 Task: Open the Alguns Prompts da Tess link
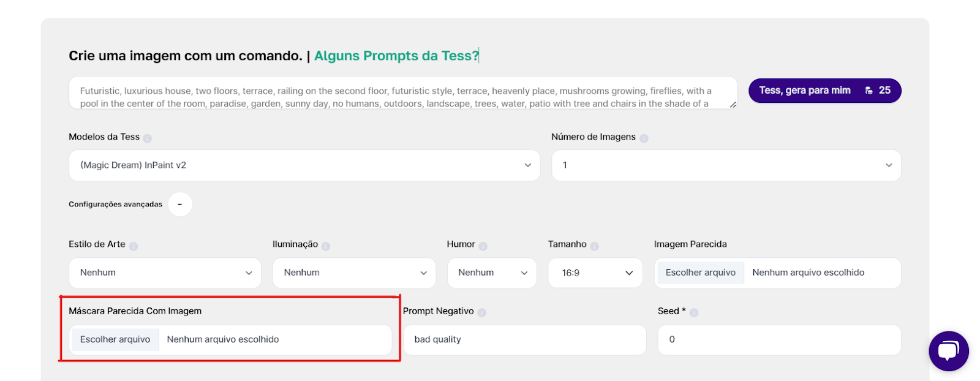[x=396, y=56]
